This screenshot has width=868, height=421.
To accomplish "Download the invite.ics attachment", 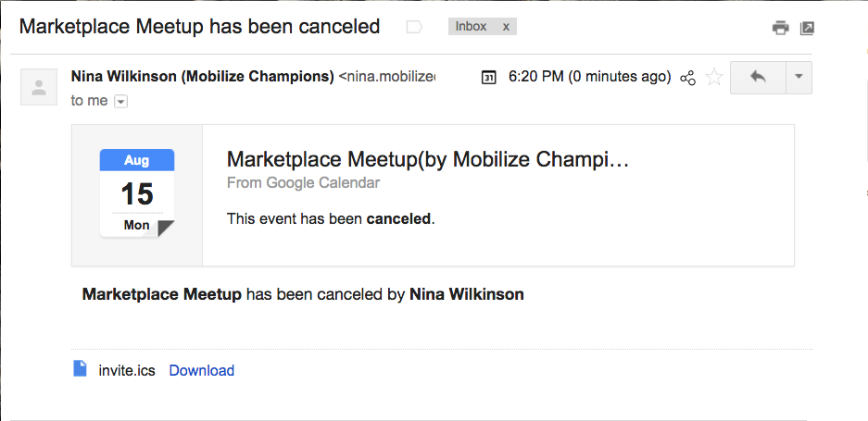I will pos(202,370).
